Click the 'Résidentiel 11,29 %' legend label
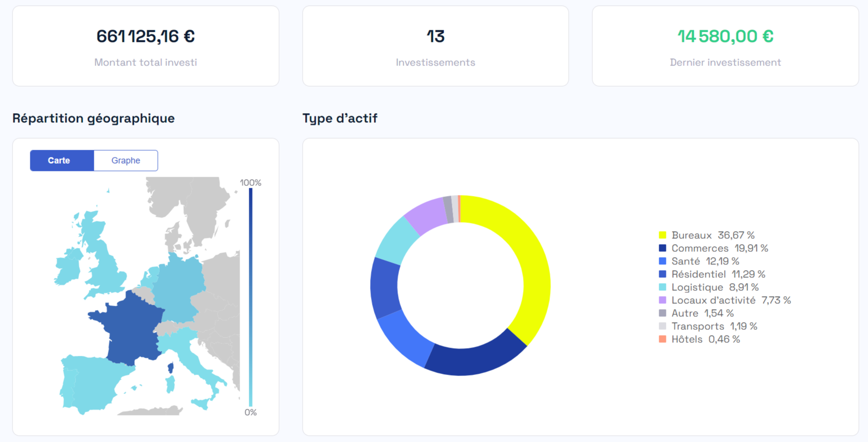868x442 pixels. (718, 274)
